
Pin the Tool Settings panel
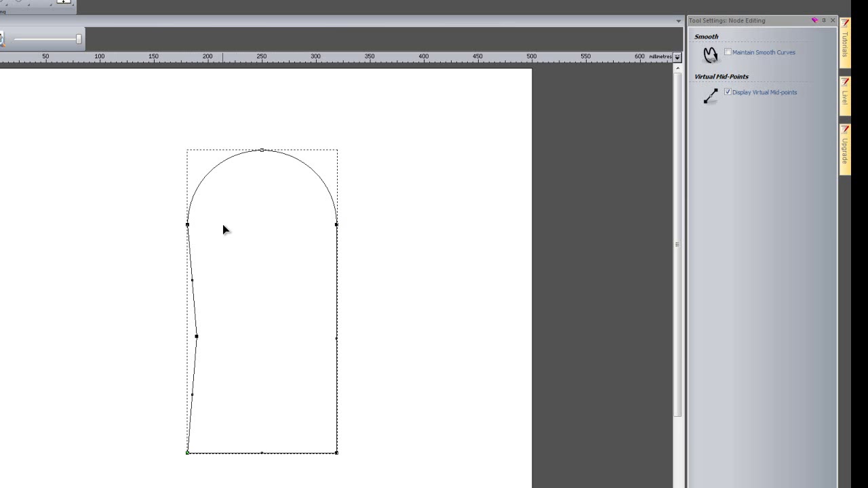[824, 20]
